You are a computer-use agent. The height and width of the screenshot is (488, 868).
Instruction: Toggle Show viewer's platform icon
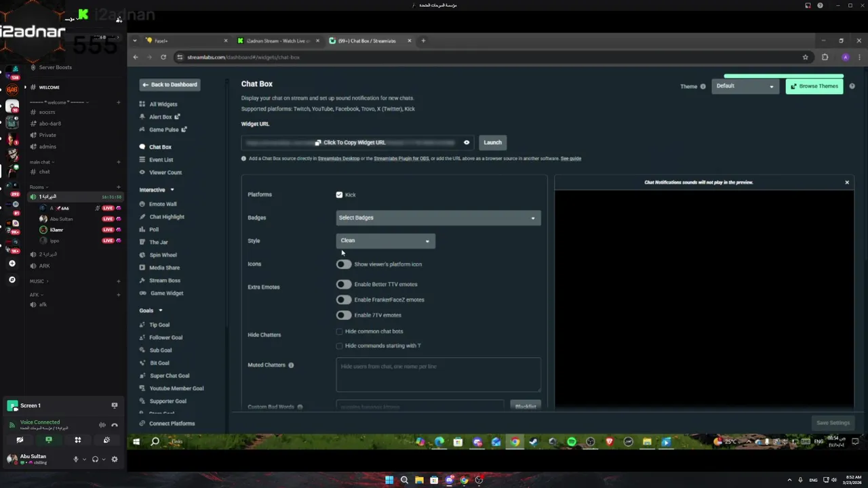click(344, 264)
